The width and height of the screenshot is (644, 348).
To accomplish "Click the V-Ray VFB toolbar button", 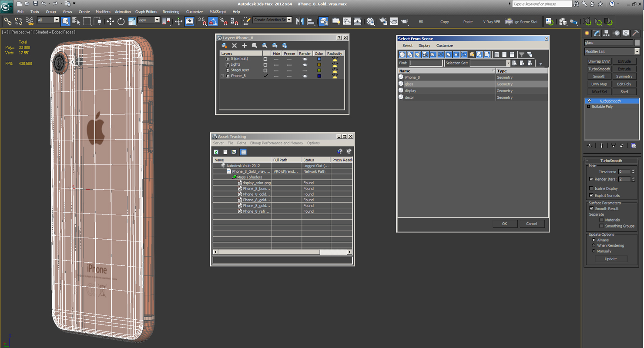I will coord(491,22).
